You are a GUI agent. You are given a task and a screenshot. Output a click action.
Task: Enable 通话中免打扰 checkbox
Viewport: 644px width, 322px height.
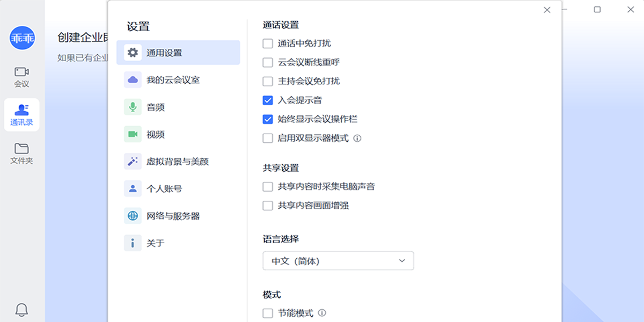pyautogui.click(x=268, y=43)
